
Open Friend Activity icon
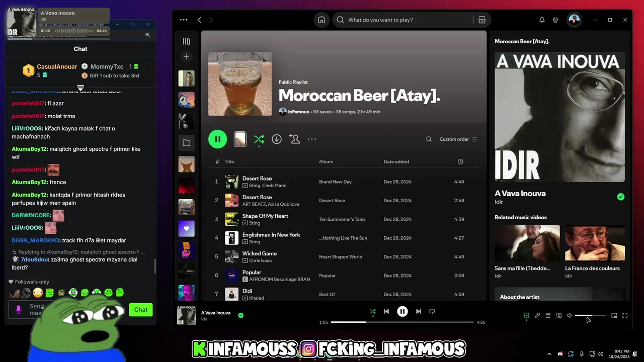pyautogui.click(x=555, y=20)
